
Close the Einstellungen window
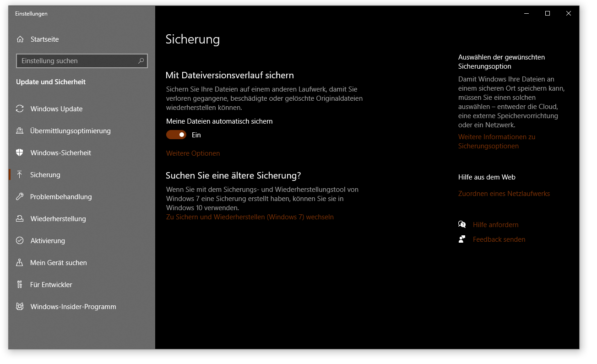(569, 14)
